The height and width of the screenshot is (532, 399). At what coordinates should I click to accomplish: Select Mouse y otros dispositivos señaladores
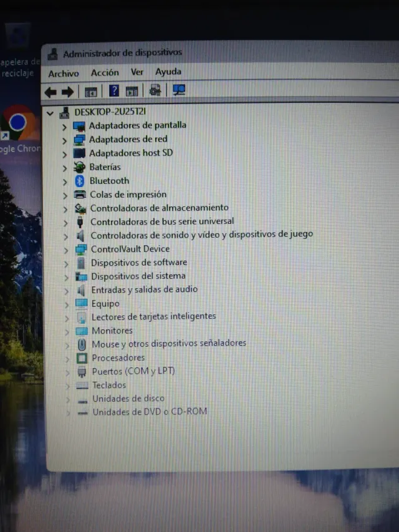[169, 344]
